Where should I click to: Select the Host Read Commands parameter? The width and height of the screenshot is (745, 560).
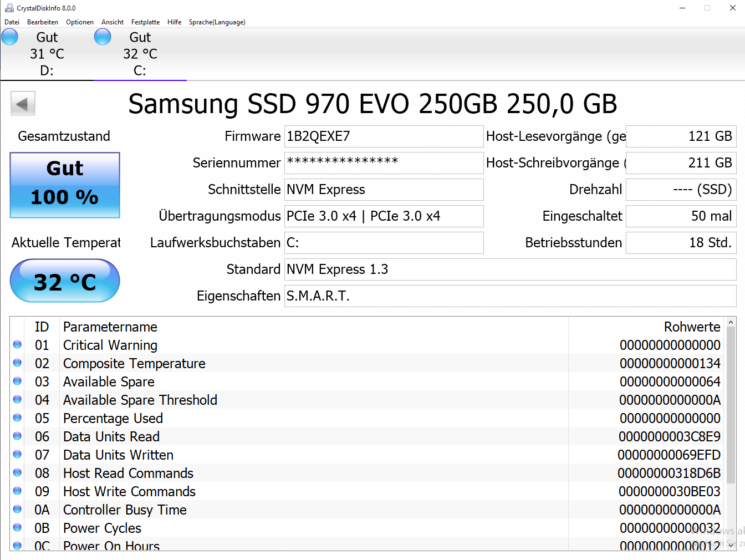point(128,473)
